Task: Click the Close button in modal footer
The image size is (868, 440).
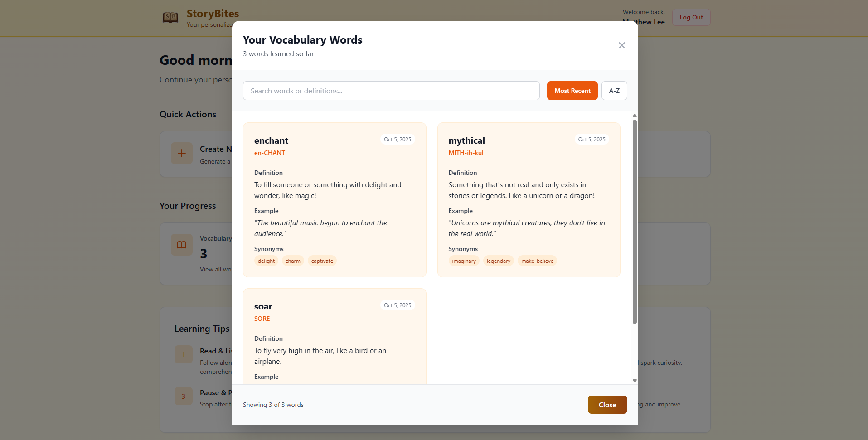Action: (607, 405)
